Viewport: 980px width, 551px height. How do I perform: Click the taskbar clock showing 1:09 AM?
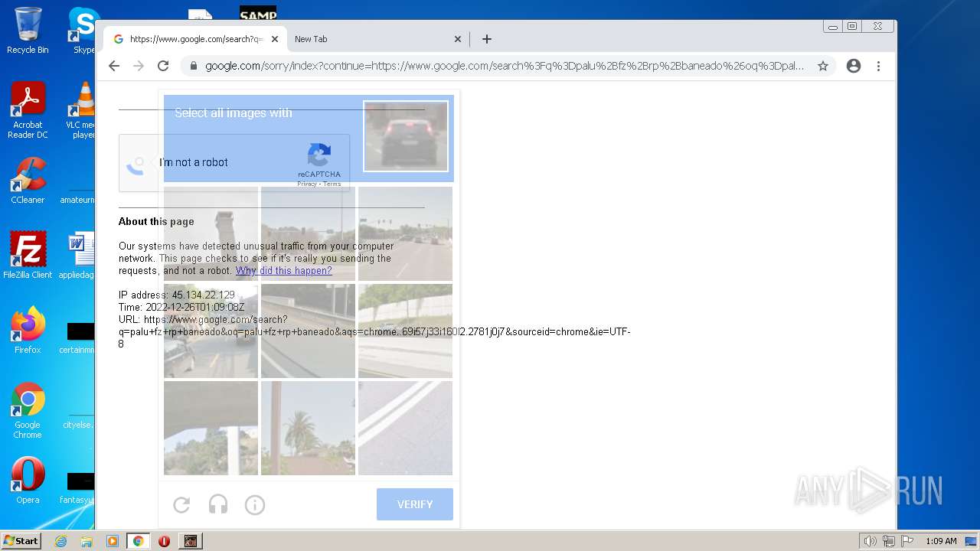tap(941, 541)
